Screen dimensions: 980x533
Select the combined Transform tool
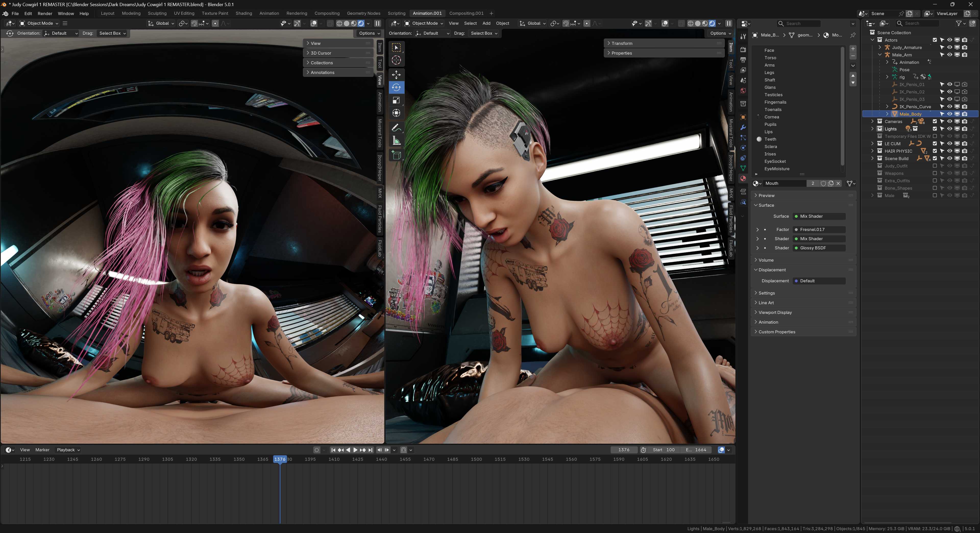click(x=396, y=113)
